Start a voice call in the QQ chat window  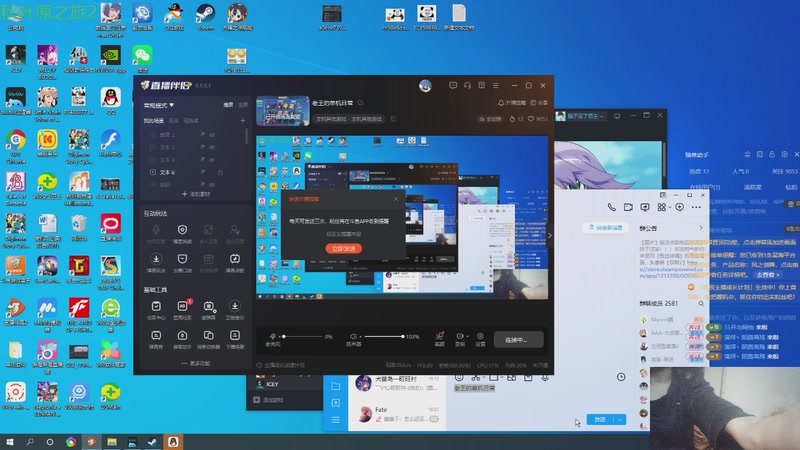(611, 207)
